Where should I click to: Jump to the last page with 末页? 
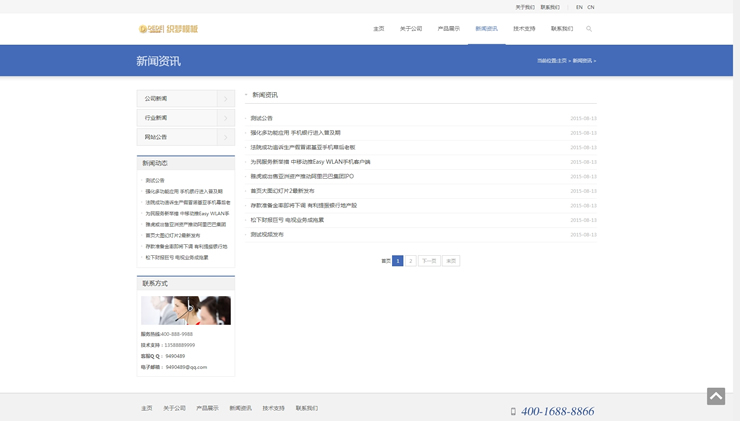coord(451,261)
